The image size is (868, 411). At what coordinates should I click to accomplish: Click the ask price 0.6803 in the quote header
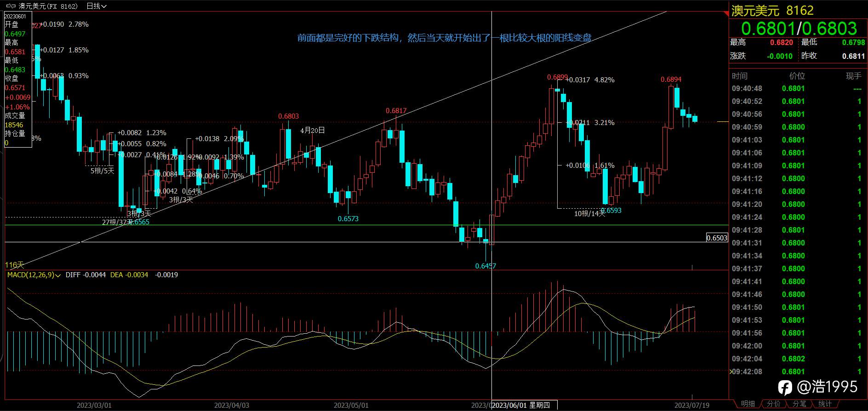(x=829, y=29)
